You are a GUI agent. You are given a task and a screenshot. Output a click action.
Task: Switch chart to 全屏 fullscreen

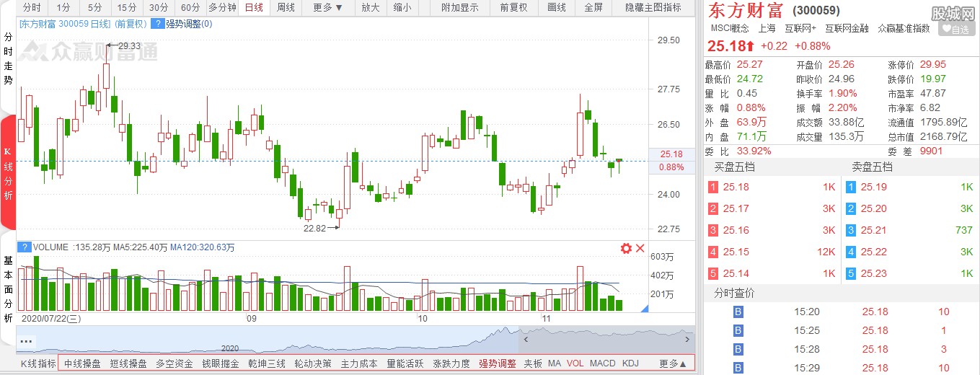pos(593,8)
